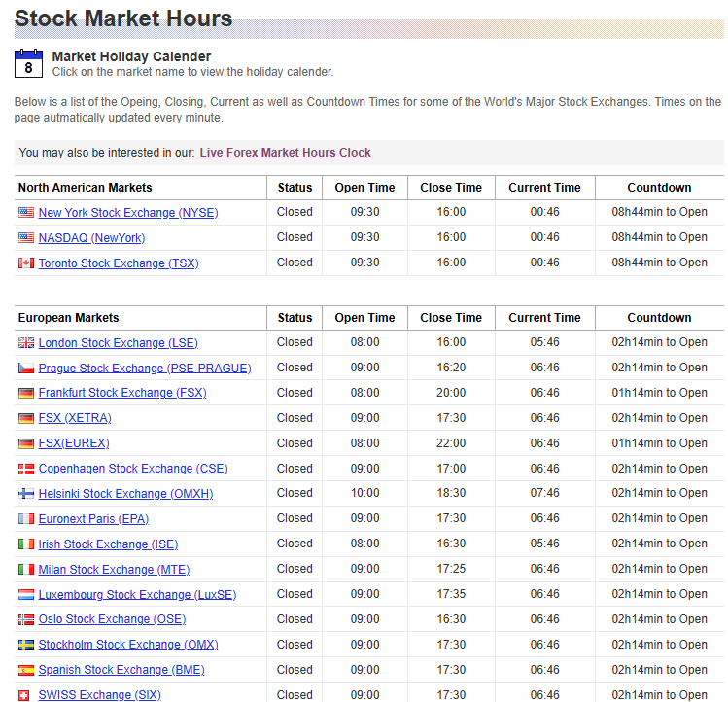Click the North American Markets table header

85,188
